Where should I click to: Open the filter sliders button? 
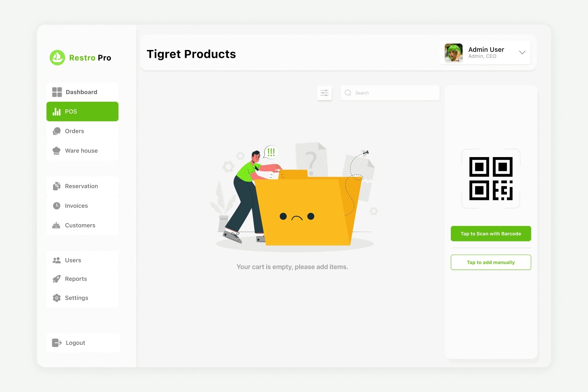point(324,93)
